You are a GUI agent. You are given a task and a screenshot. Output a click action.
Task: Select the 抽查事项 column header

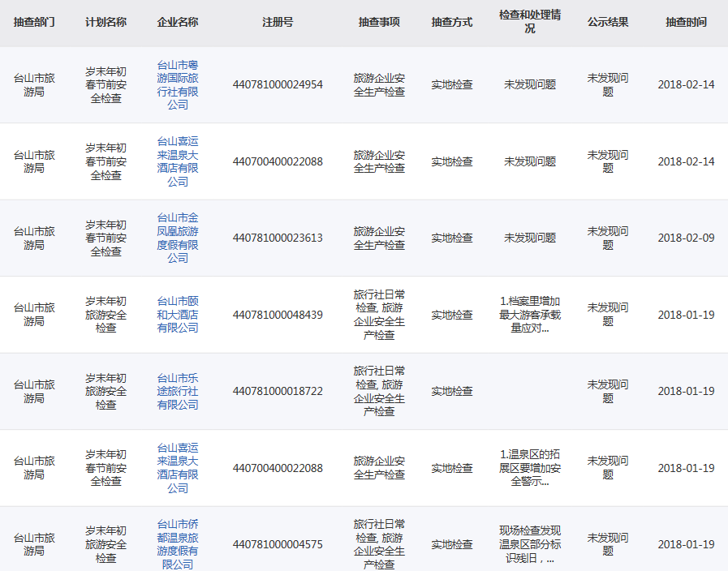pyautogui.click(x=379, y=22)
